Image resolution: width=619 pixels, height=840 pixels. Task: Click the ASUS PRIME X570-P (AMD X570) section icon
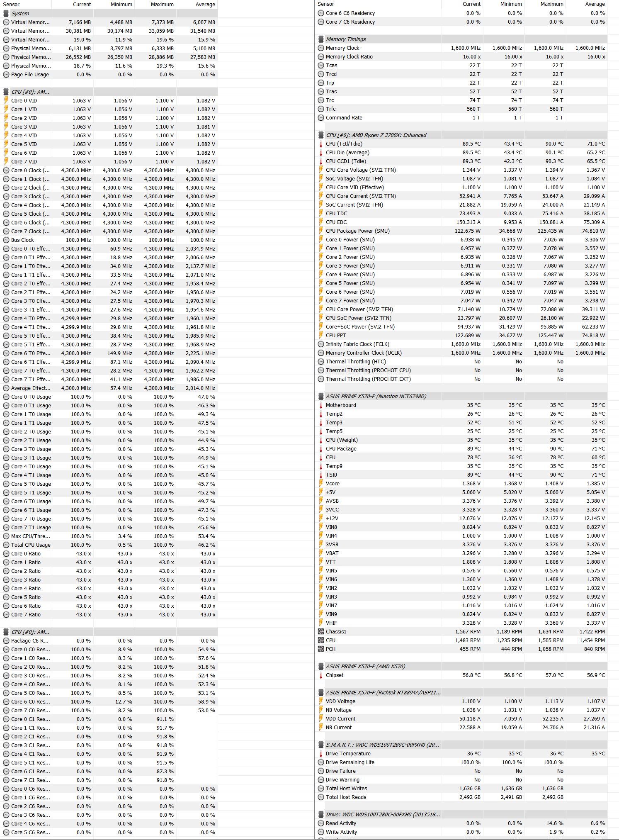321,667
